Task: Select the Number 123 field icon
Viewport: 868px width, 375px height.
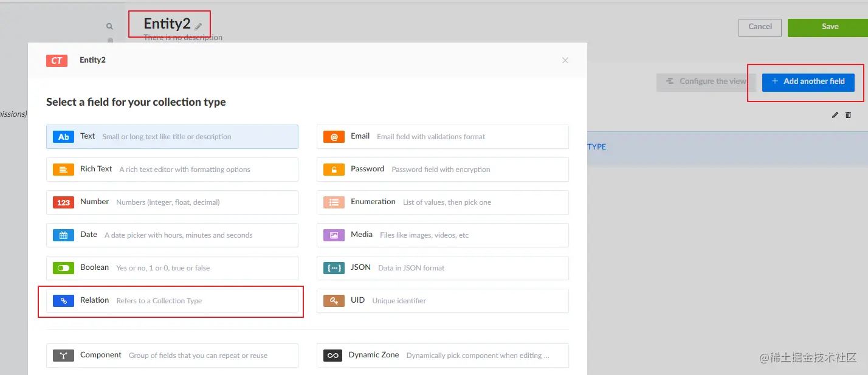Action: [x=63, y=202]
